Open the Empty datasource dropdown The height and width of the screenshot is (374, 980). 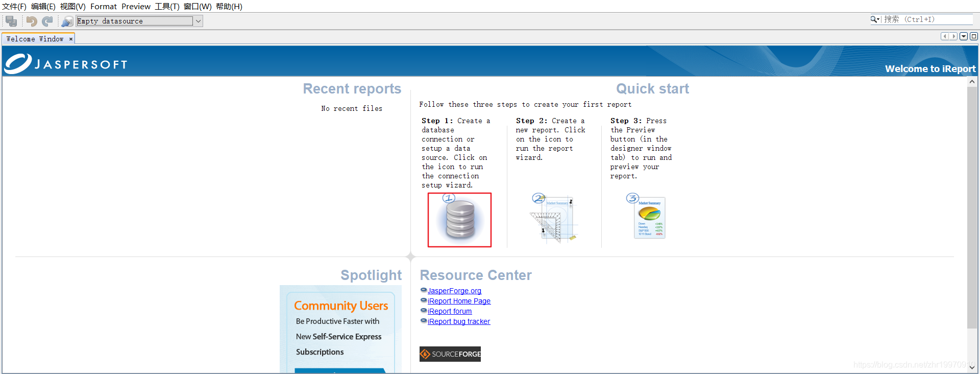click(198, 21)
